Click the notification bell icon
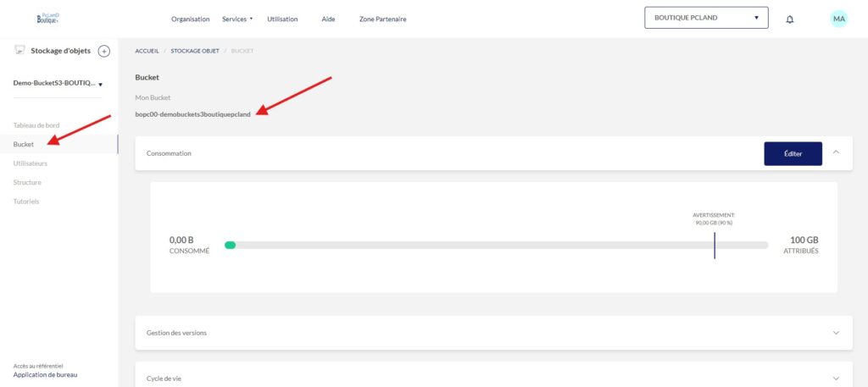The height and width of the screenshot is (387, 868). [790, 19]
